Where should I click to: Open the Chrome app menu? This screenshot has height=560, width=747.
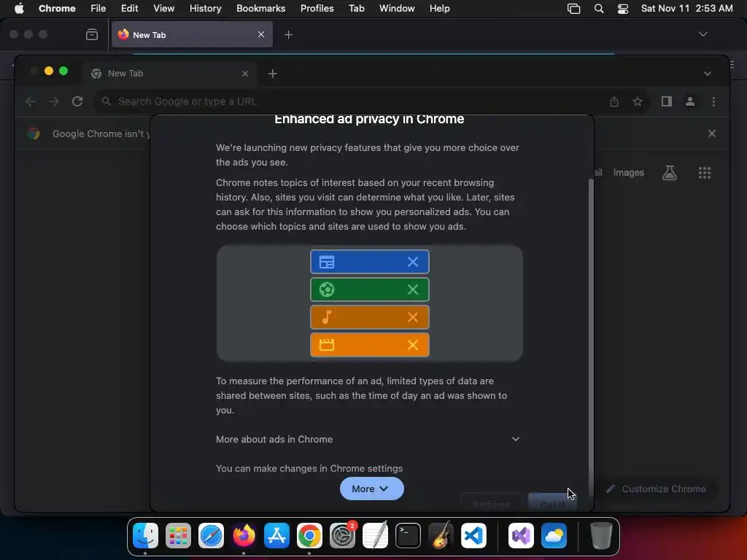57,8
